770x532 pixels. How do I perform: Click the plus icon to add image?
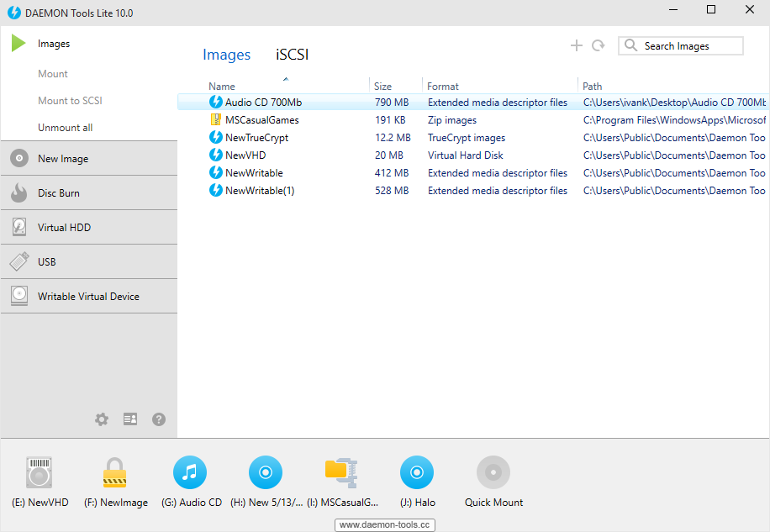(x=576, y=46)
